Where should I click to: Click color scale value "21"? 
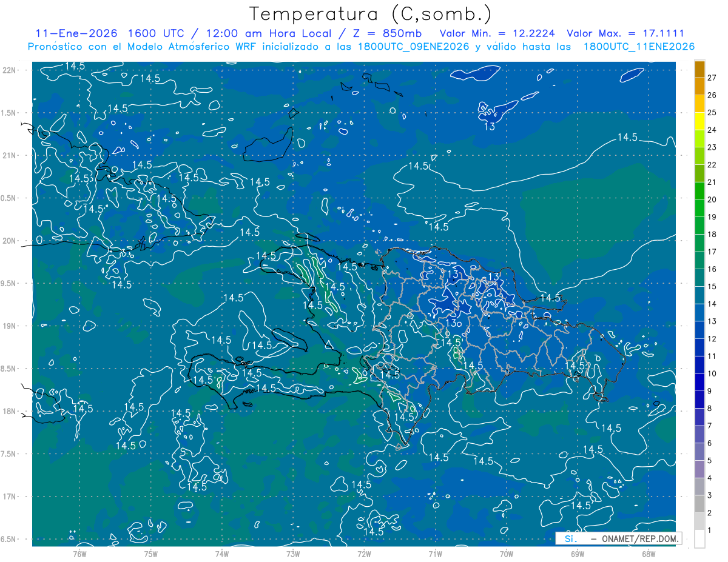click(x=712, y=182)
